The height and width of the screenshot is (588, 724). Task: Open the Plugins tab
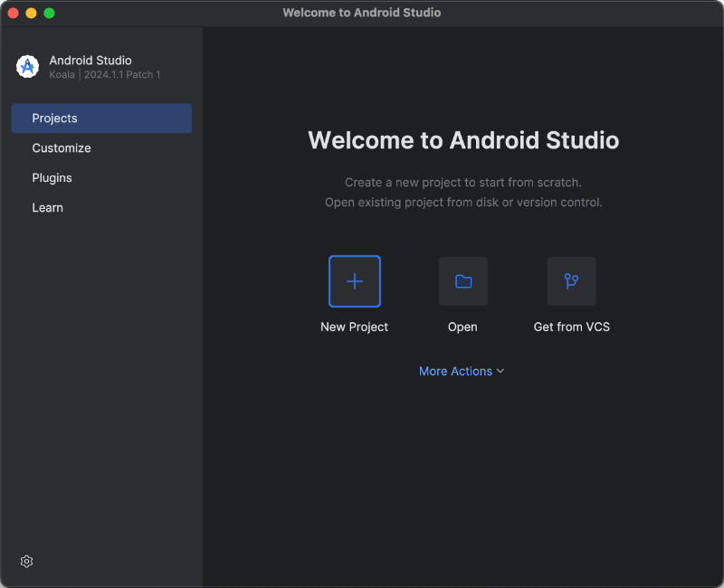pos(101,177)
